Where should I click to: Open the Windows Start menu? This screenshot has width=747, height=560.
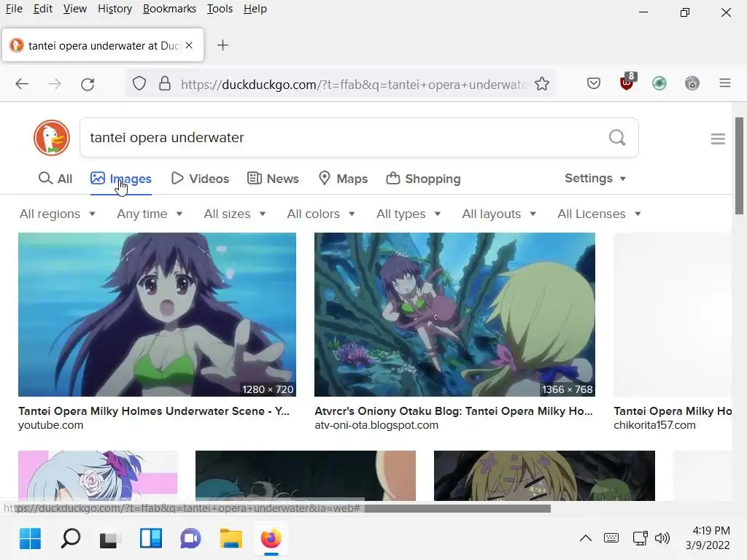(x=31, y=539)
